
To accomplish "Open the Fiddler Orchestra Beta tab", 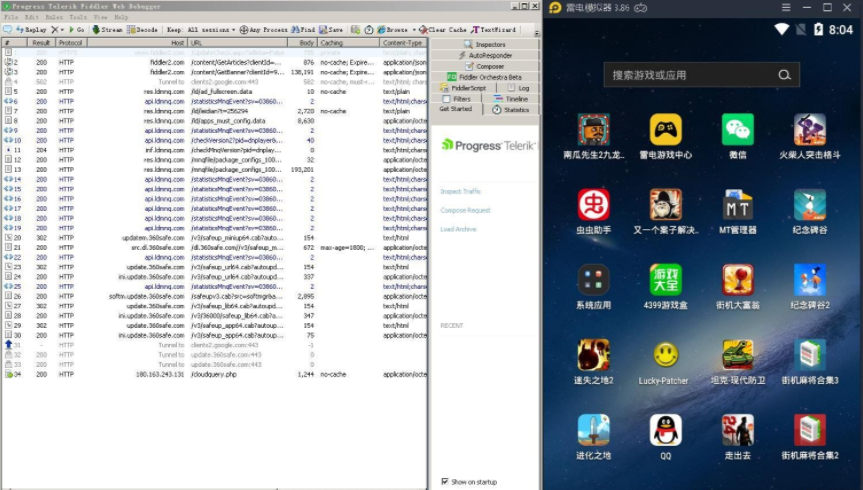I will [x=484, y=77].
